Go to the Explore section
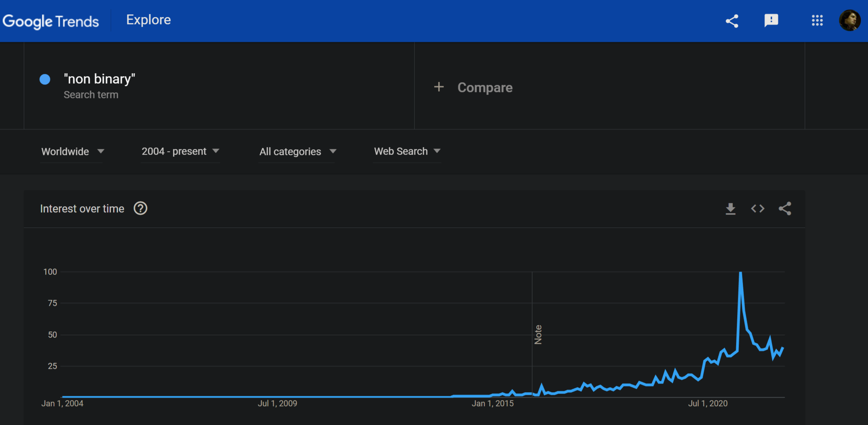Viewport: 868px width, 425px height. pyautogui.click(x=148, y=20)
